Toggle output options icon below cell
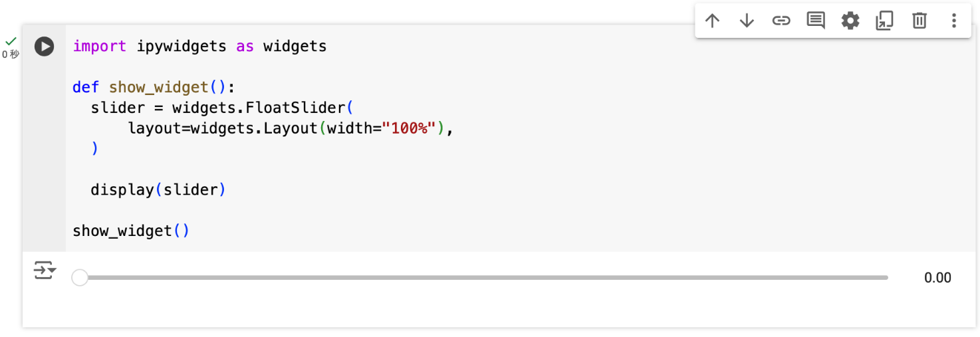The height and width of the screenshot is (337, 980). coord(45,271)
